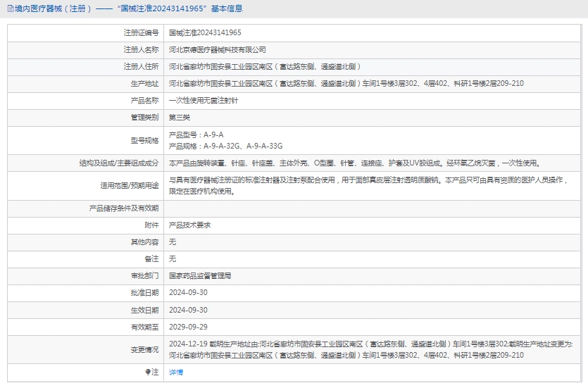Click the document icon beside 境内医疗器械 title
Viewport: 588px width, 388px height.
tap(10, 8)
